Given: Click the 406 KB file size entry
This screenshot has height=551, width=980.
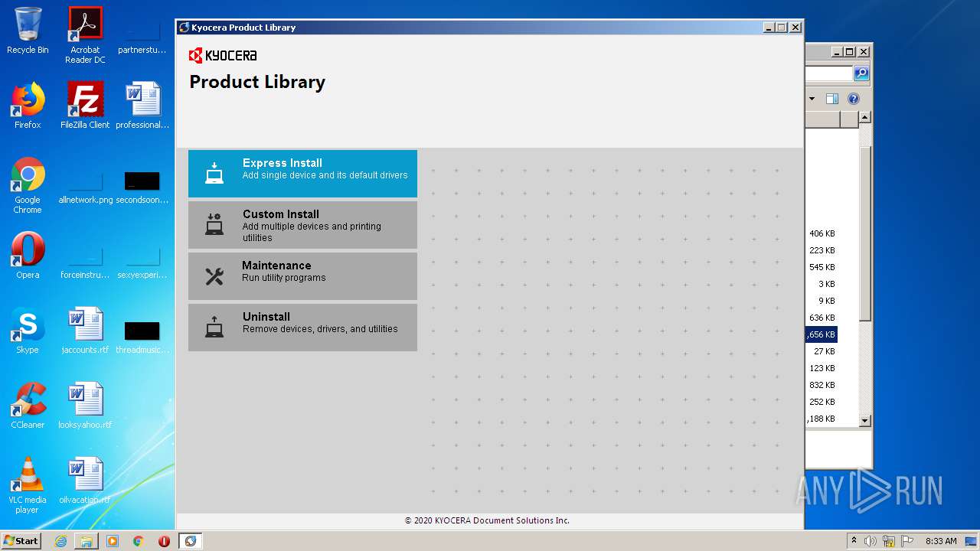Looking at the screenshot, I should (822, 233).
